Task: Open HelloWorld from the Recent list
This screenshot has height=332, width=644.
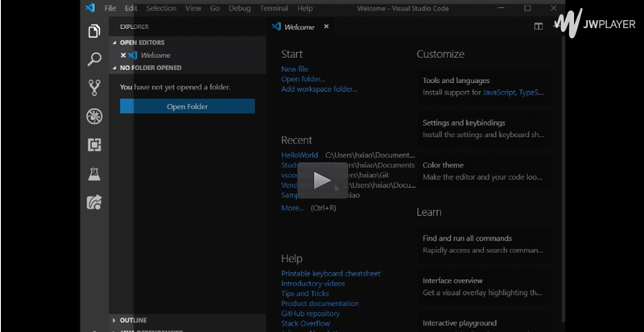Action: [299, 155]
